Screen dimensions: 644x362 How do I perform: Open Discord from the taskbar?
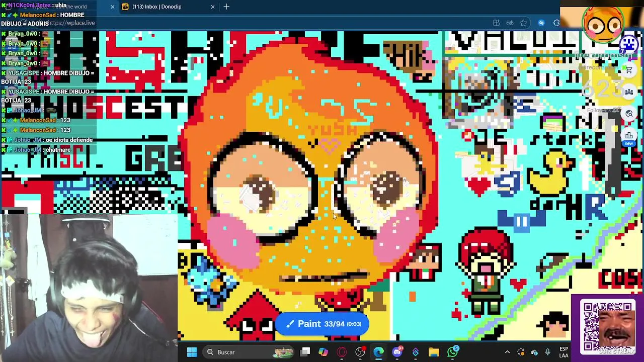[x=397, y=352]
